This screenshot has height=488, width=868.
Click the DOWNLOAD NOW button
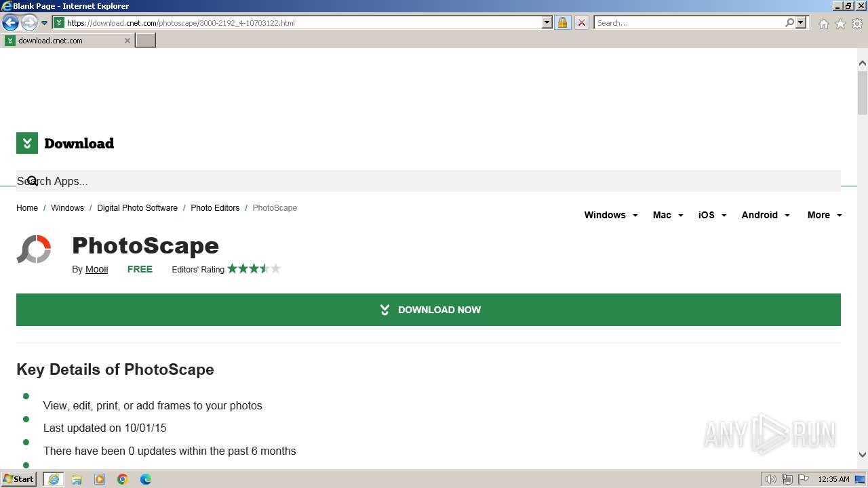click(x=429, y=310)
